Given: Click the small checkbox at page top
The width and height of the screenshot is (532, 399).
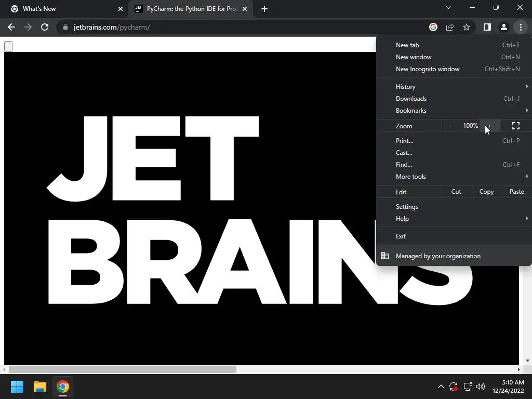Looking at the screenshot, I should (x=8, y=46).
